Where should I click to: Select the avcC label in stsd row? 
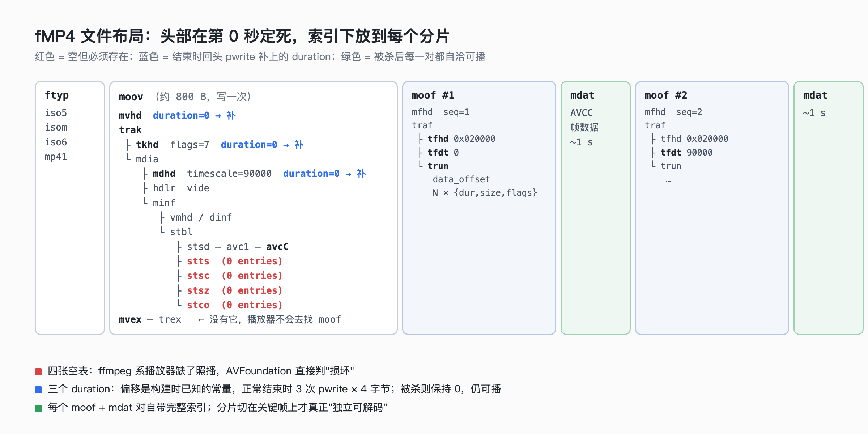click(277, 247)
